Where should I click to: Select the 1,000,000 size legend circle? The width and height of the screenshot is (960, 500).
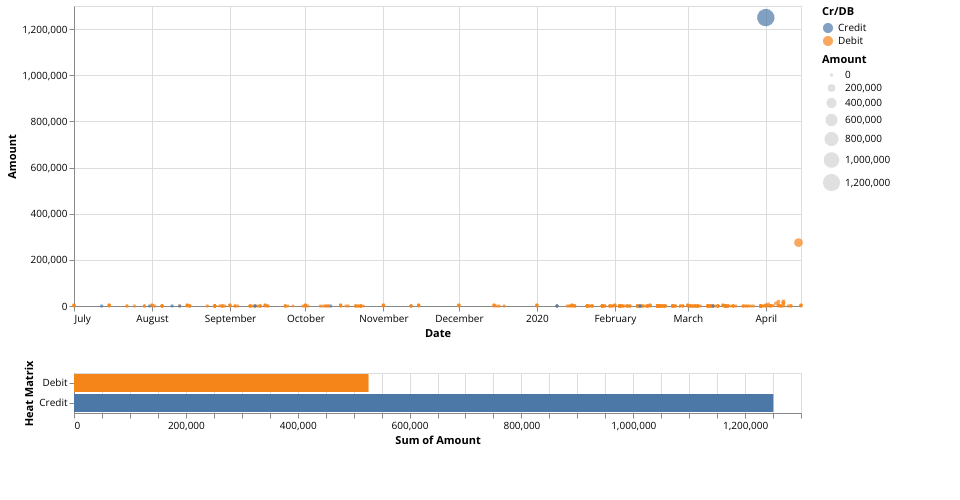pyautogui.click(x=831, y=160)
